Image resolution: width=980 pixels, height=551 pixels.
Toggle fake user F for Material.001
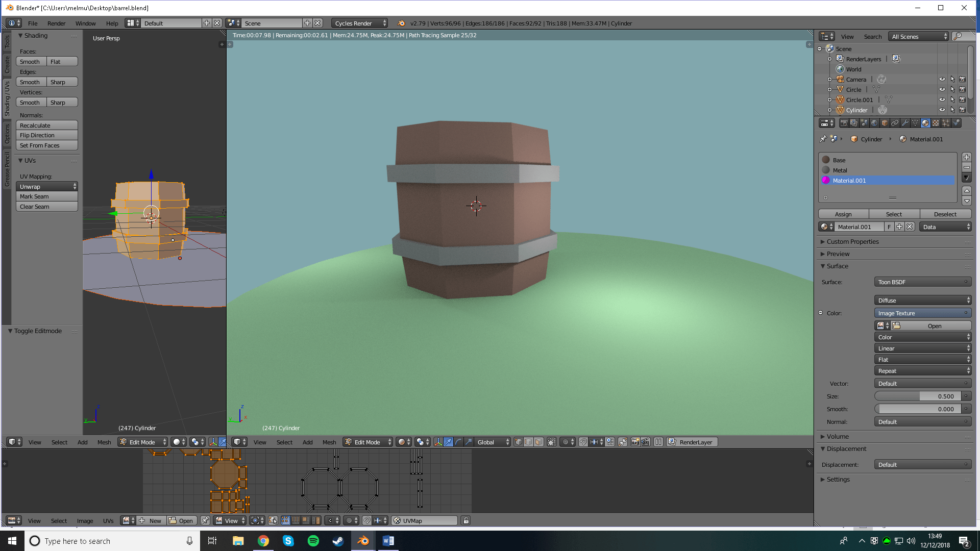tap(889, 227)
